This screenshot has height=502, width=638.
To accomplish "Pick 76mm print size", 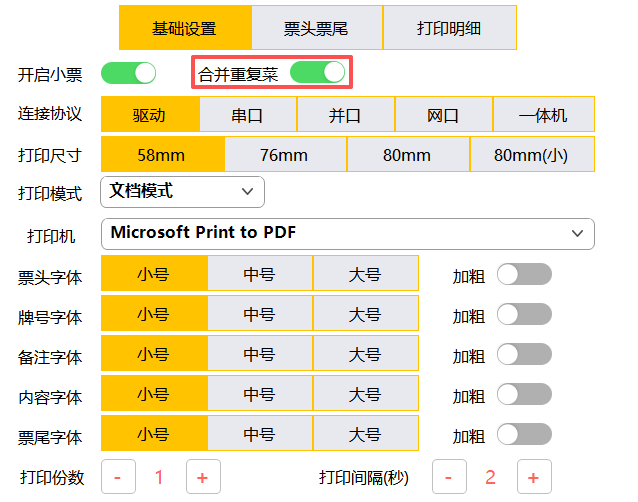I will pyautogui.click(x=284, y=155).
